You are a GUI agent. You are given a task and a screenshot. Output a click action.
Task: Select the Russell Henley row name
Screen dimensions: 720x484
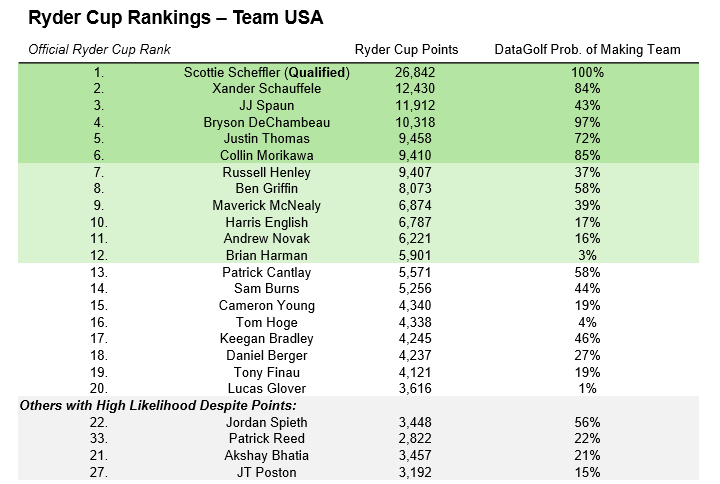coord(267,173)
